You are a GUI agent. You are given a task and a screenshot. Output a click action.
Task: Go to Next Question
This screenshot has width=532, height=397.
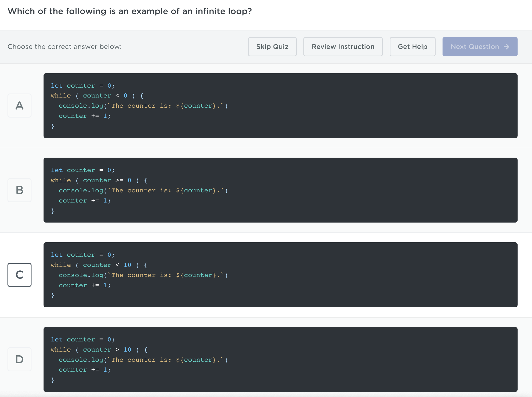pyautogui.click(x=475, y=47)
